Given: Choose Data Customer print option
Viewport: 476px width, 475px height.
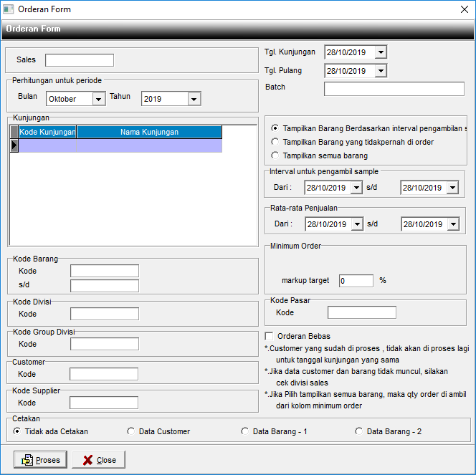Looking at the screenshot, I should (x=130, y=431).
